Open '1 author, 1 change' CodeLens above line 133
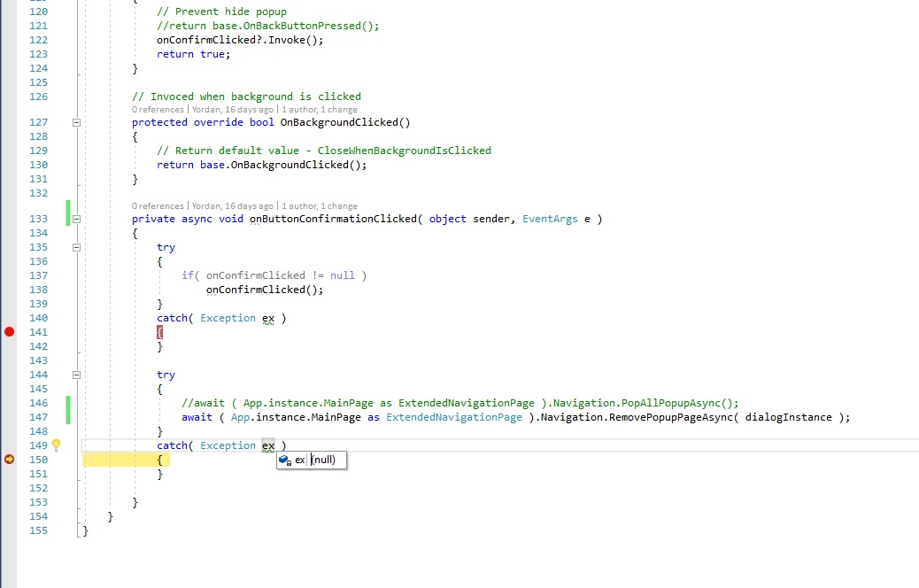Image resolution: width=919 pixels, height=588 pixels. [x=320, y=206]
